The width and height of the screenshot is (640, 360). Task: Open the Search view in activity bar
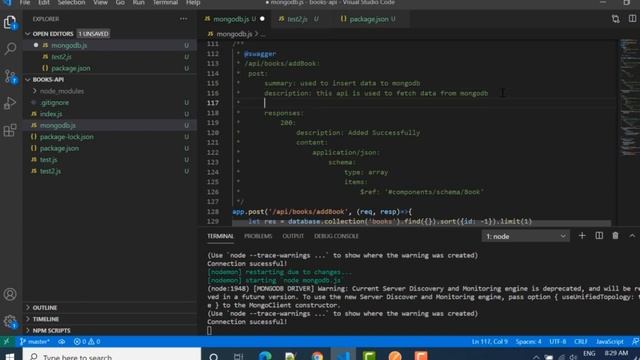pos(10,49)
